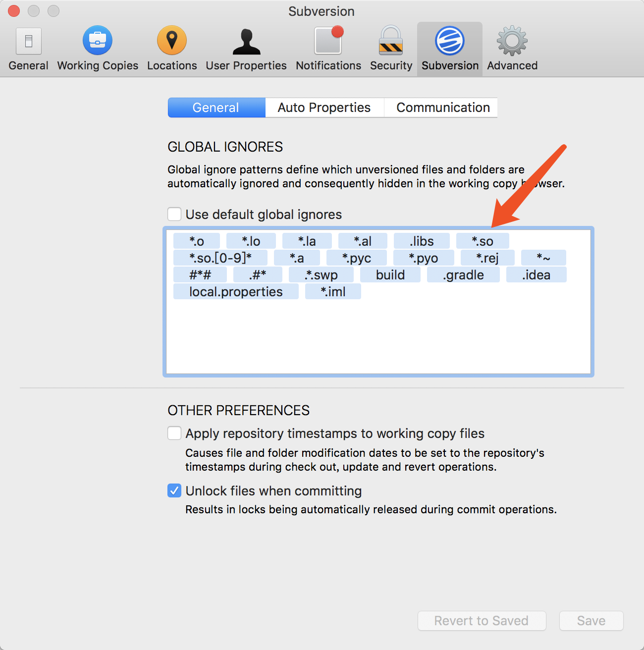The image size is (644, 650).
Task: Close the Subversion preferences window
Action: click(x=14, y=11)
